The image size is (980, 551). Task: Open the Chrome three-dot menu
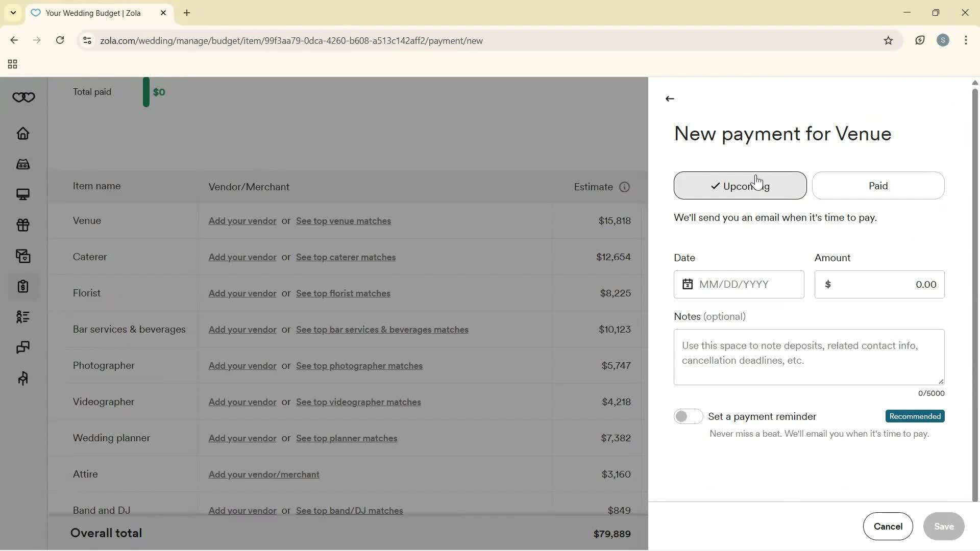(x=966, y=40)
